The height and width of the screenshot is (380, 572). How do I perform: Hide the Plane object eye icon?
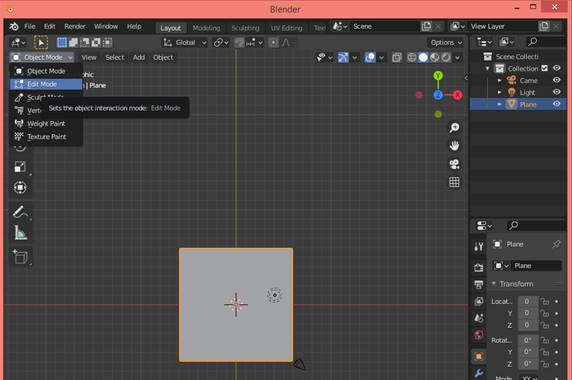point(557,104)
